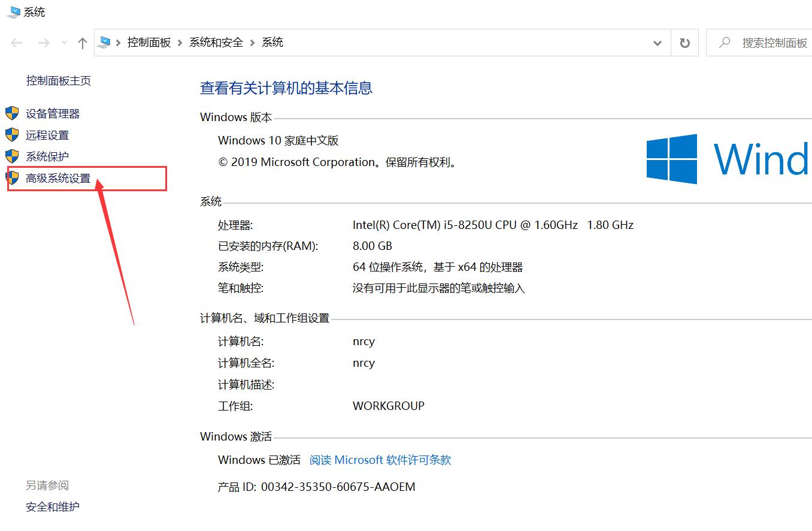Select 系统 breadcrumb in address bar
Screen dimensions: 812x531
point(272,43)
